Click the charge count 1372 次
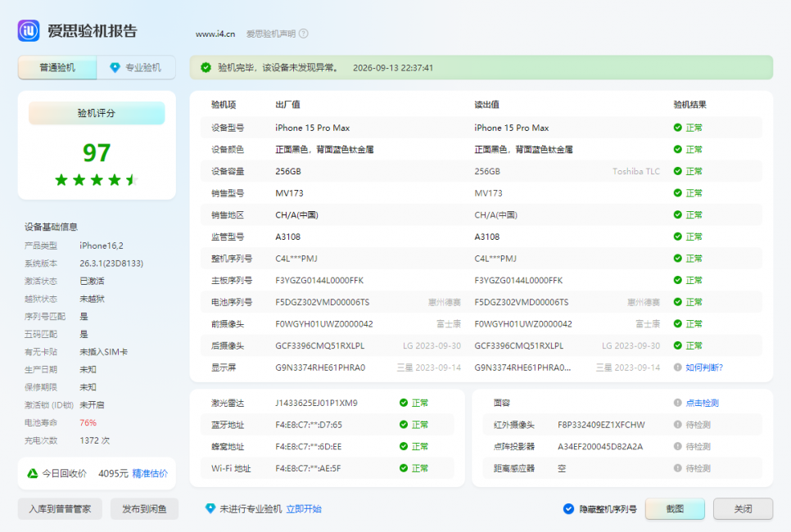Image resolution: width=791 pixels, height=532 pixels. [x=94, y=440]
